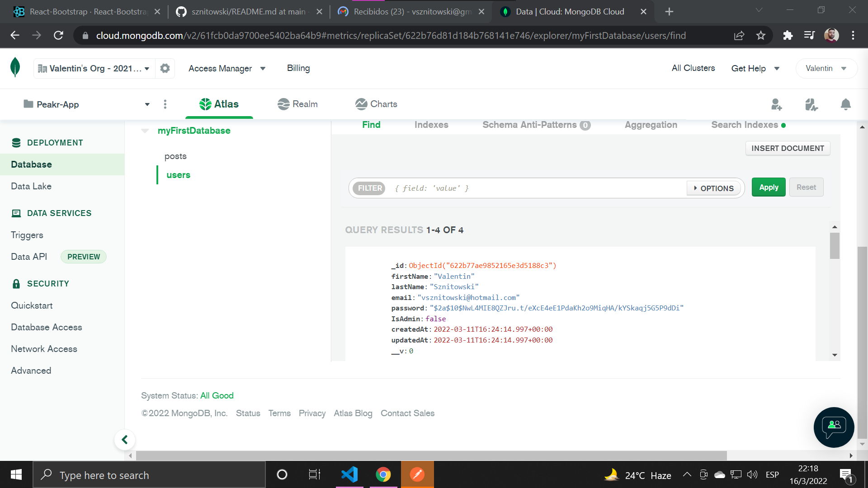This screenshot has width=868, height=488.
Task: Open project settings with the gear icon
Action: [x=165, y=68]
